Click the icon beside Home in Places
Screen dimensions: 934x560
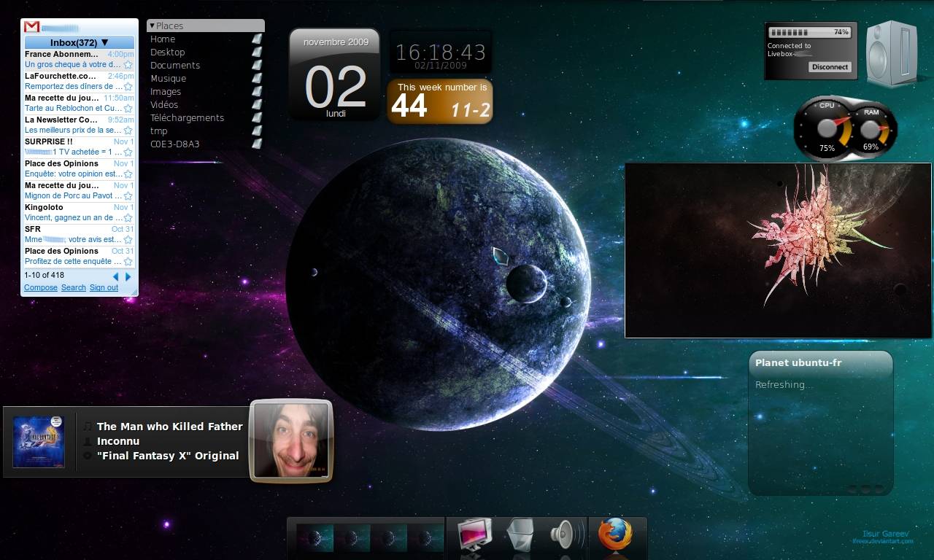(x=257, y=39)
